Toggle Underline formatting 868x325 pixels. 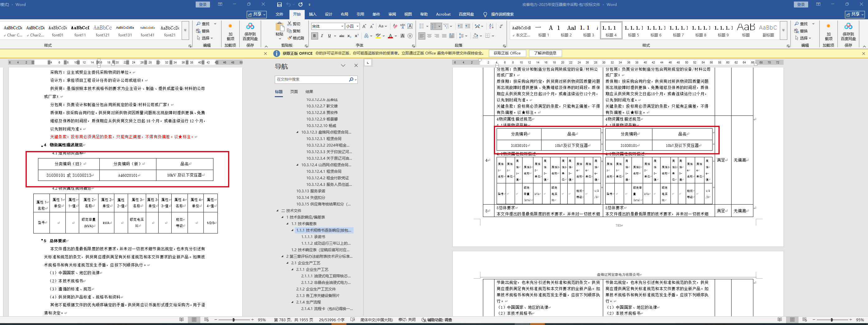click(329, 36)
